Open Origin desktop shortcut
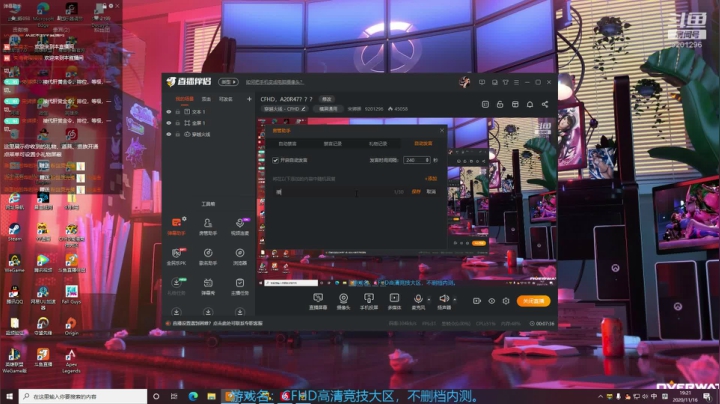The width and height of the screenshot is (720, 404). click(71, 326)
